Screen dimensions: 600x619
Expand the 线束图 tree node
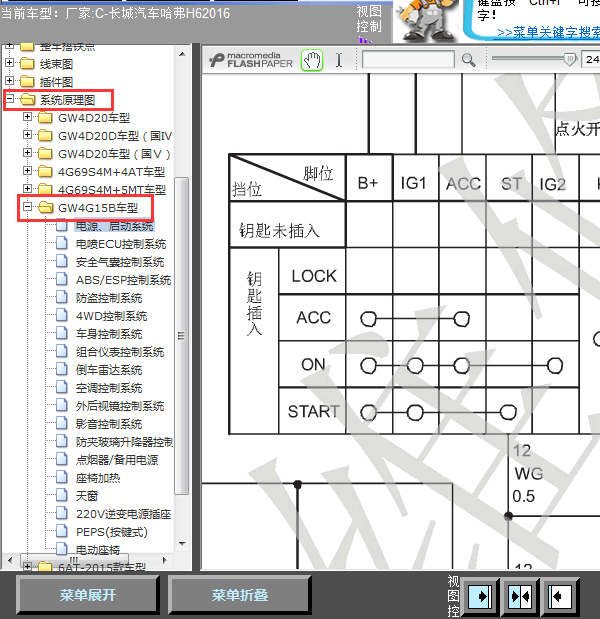[x=9, y=63]
